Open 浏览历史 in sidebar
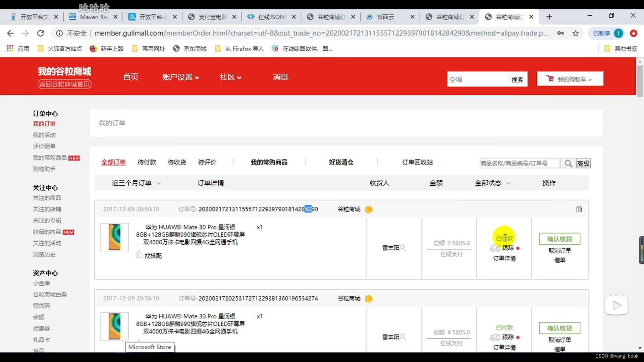This screenshot has height=362, width=644. coord(44,254)
